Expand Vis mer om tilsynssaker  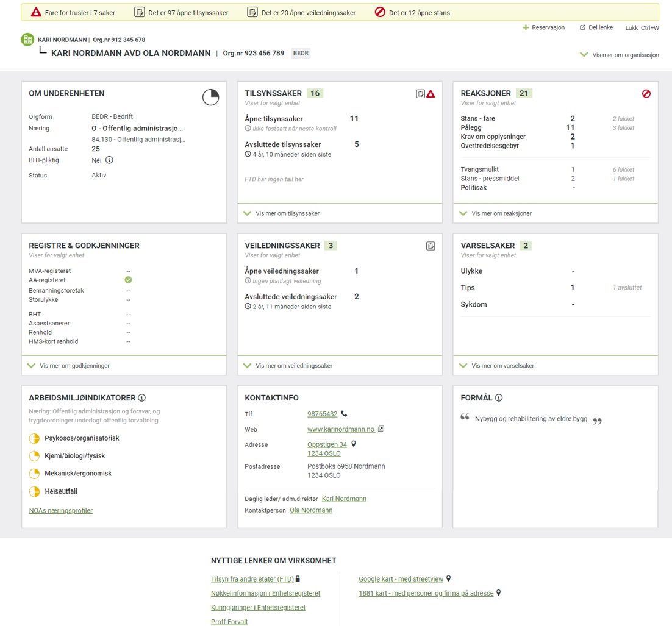pyautogui.click(x=287, y=213)
